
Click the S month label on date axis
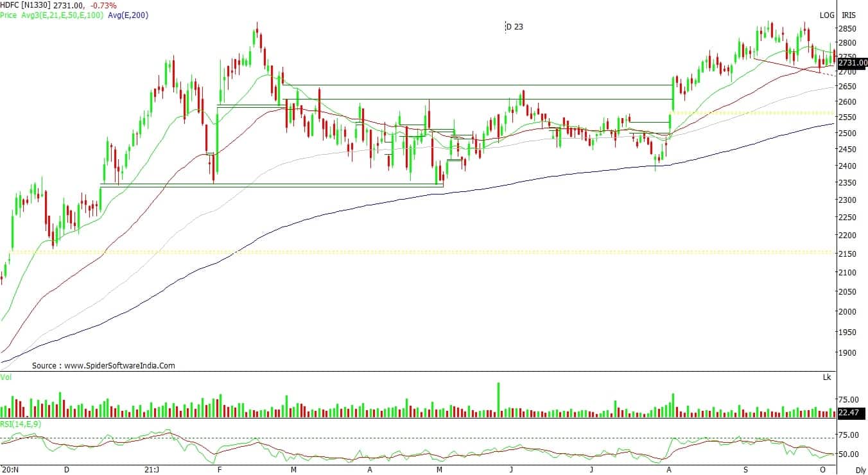(746, 470)
